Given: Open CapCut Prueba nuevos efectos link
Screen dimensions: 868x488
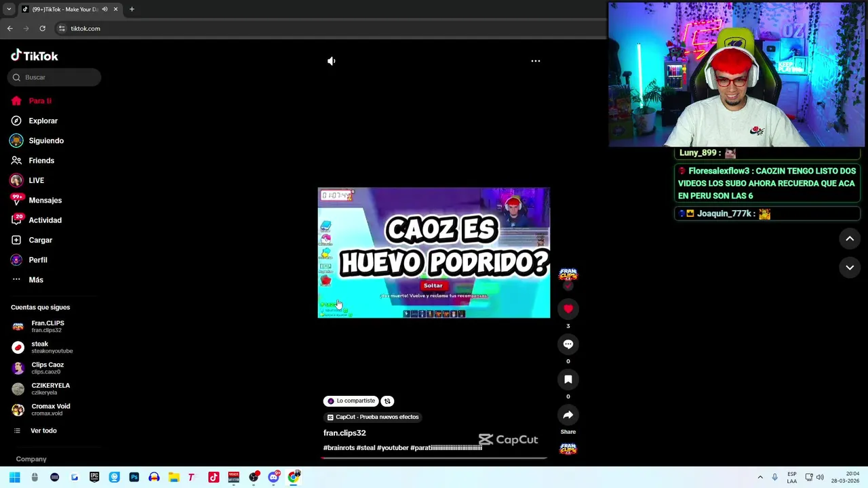Looking at the screenshot, I should point(373,417).
